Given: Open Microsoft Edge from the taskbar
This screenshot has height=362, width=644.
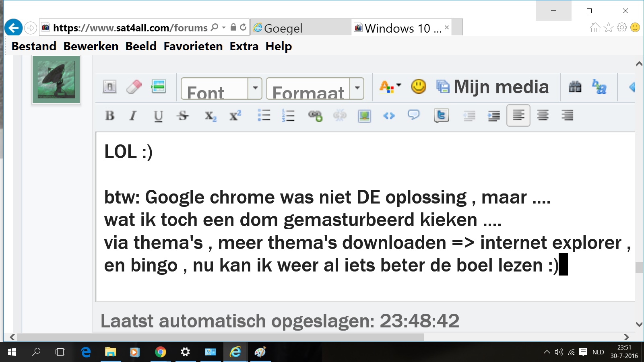Looking at the screenshot, I should pos(86,352).
